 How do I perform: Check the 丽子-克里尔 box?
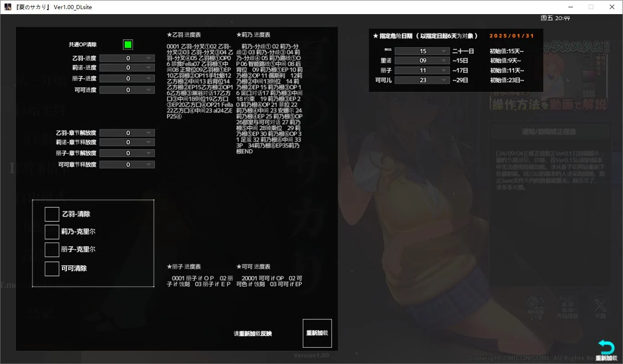[51, 250]
